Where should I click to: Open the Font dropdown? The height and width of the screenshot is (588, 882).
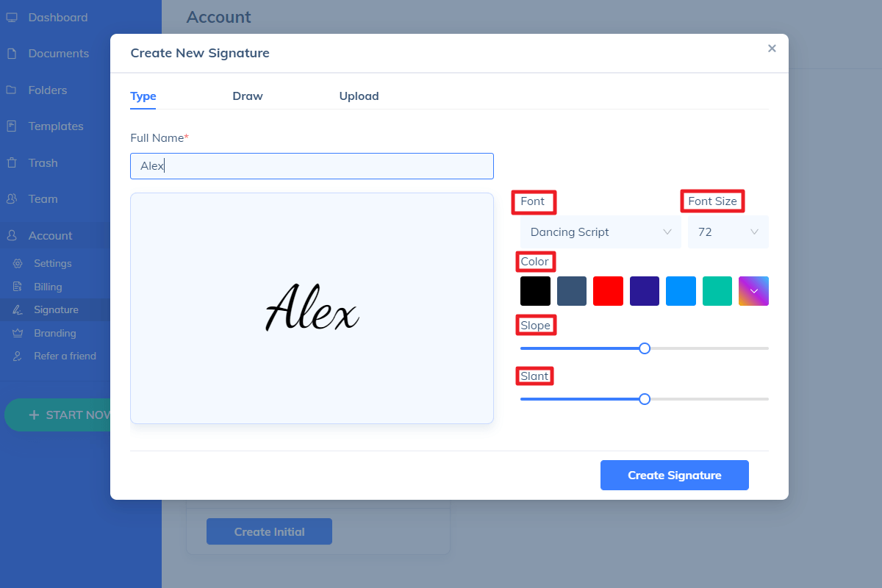tap(600, 232)
